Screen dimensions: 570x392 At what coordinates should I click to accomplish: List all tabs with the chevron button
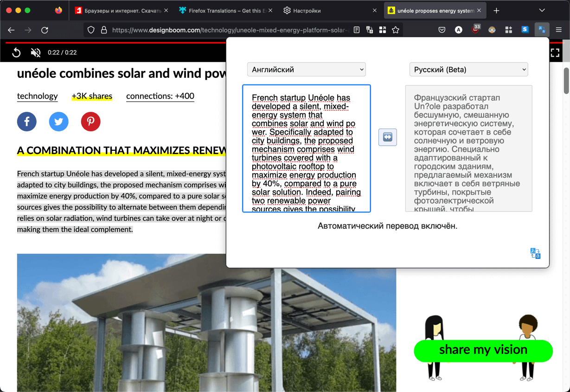coord(542,10)
